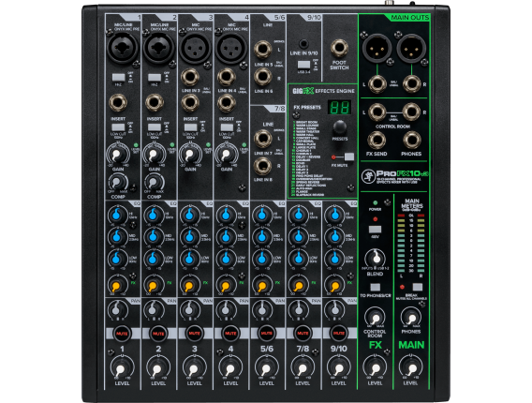This screenshot has height=403, width=532.
Task: Click the LINE IN 3 jack
Action: pyautogui.click(x=190, y=77)
